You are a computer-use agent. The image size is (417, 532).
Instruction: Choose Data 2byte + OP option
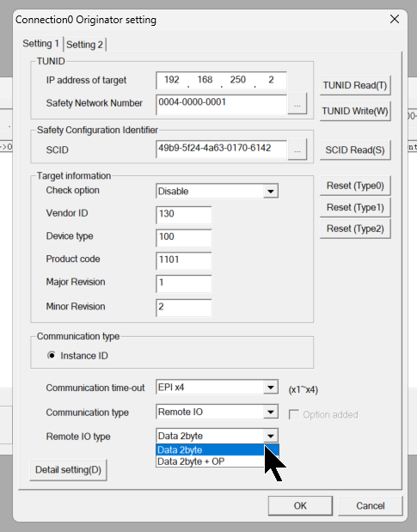click(x=218, y=462)
